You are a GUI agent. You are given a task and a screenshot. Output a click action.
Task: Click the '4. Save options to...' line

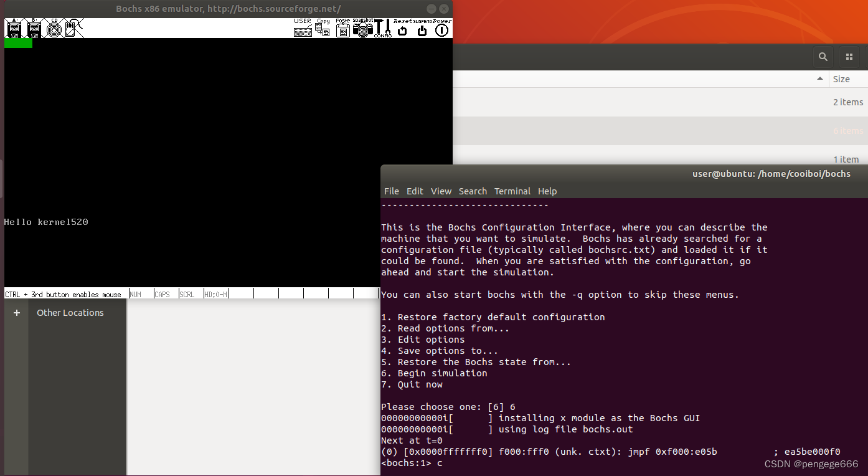[x=440, y=351]
